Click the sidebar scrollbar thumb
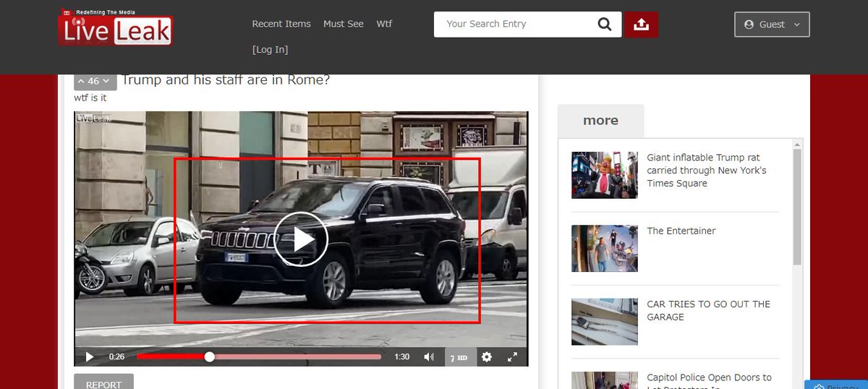 coord(797,207)
